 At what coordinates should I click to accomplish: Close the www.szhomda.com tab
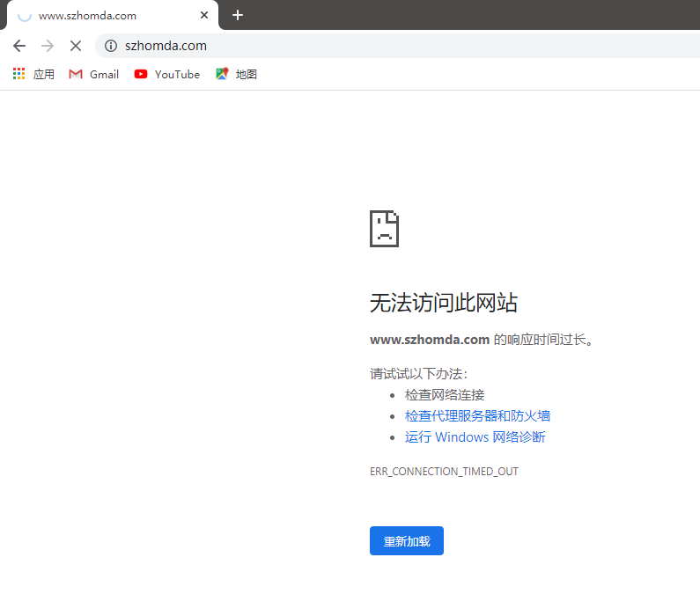coord(204,15)
